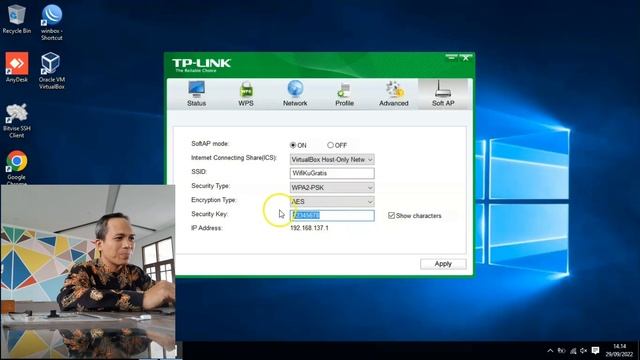
Task: Launch Oracle VM VirtualBox from desktop
Action: (x=51, y=71)
